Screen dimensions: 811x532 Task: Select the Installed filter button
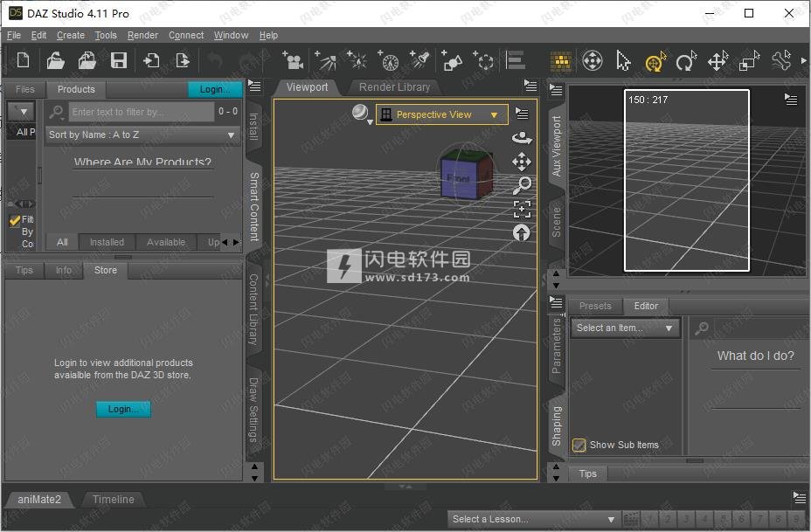(x=107, y=242)
